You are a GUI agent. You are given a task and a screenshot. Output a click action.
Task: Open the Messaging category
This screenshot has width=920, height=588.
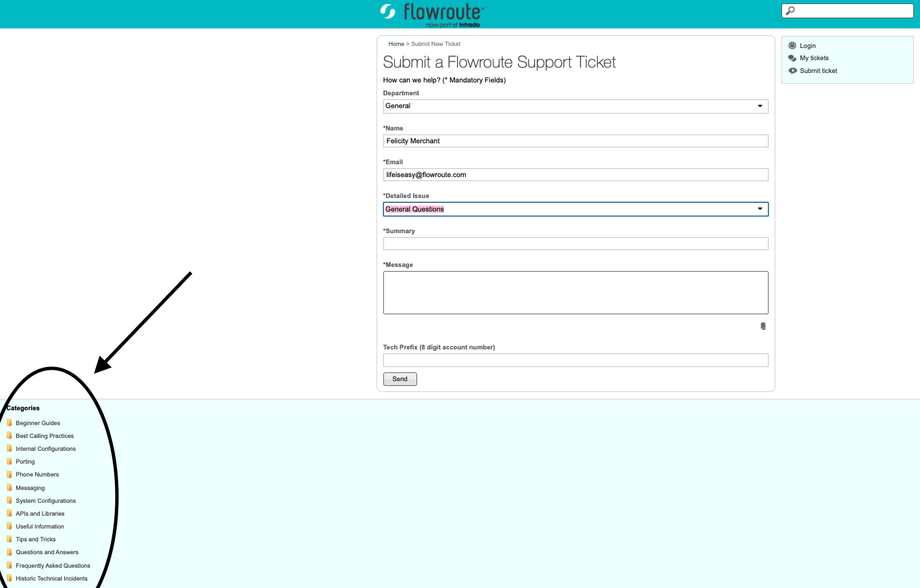coord(30,488)
